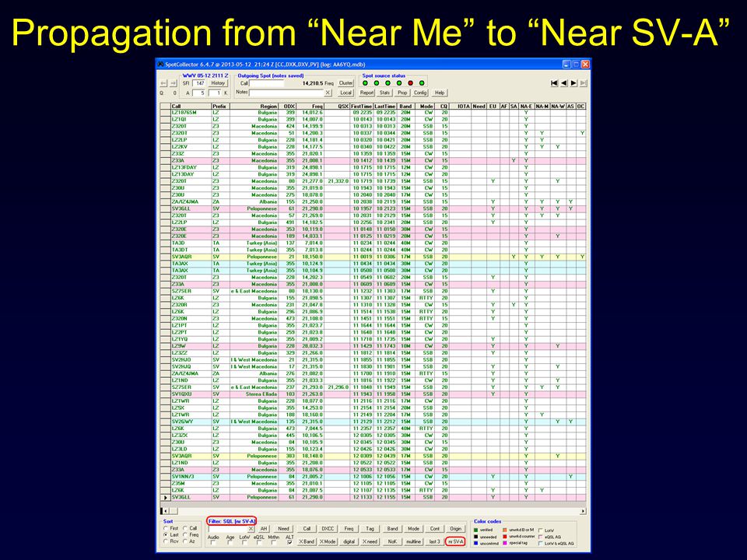Screen dimensions: 747x560
Task: Click the Cont filter button
Action: pos(434,529)
